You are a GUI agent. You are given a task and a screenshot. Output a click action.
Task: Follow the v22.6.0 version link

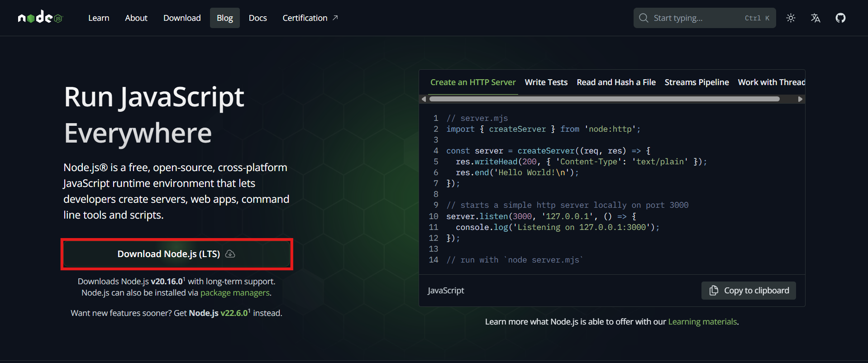[234, 313]
